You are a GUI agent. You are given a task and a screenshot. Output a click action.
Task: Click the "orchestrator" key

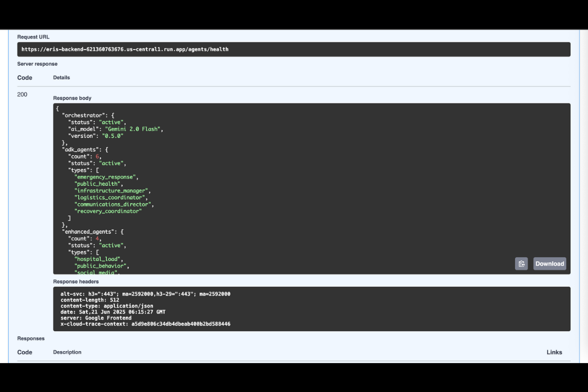pyautogui.click(x=83, y=115)
